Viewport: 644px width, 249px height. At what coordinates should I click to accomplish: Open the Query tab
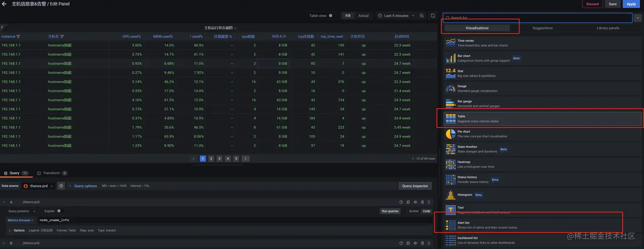[x=16, y=173]
